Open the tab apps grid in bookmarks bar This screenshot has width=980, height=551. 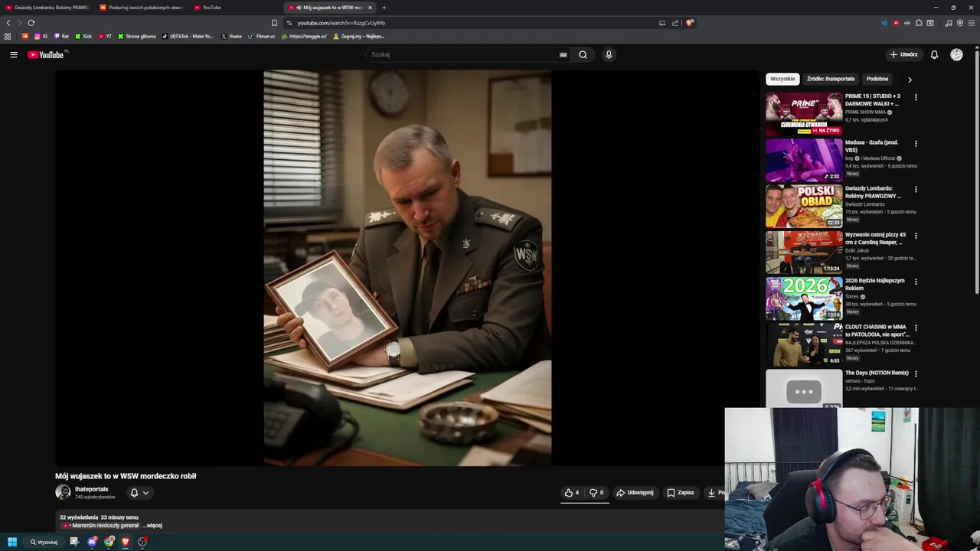8,36
